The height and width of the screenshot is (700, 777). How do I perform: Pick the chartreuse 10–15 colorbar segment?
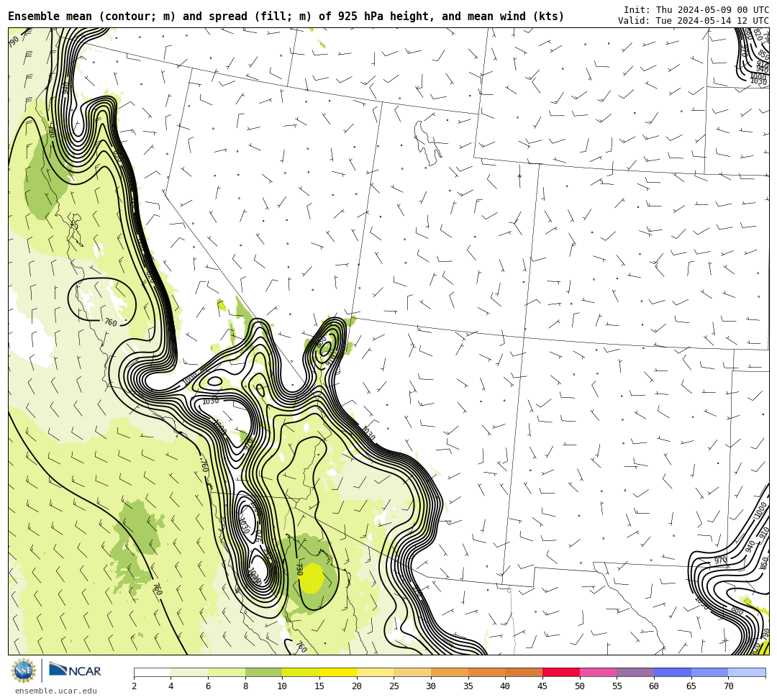click(301, 672)
